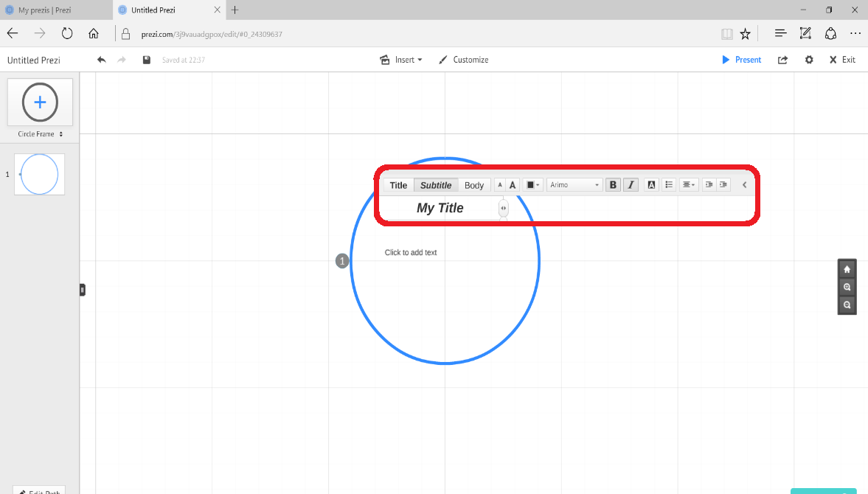868x494 pixels.
Task: Open the text color swatch picker
Action: coord(532,184)
